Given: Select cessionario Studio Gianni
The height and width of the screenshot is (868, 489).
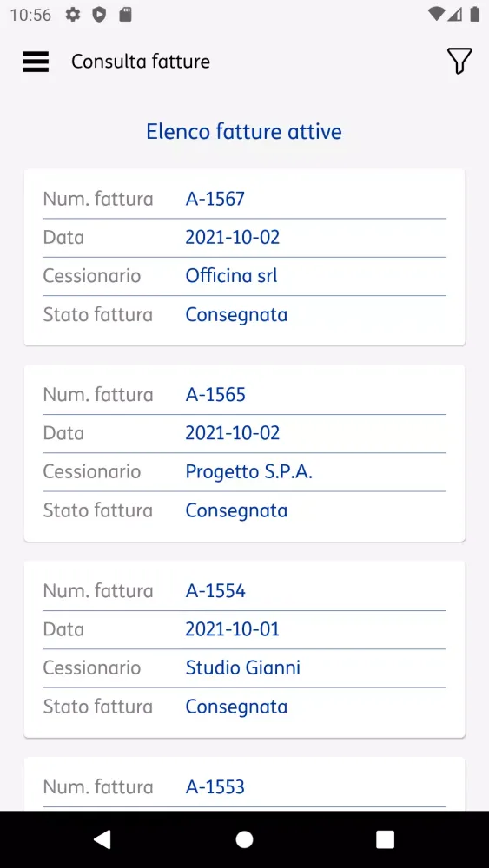Looking at the screenshot, I should (x=243, y=667).
